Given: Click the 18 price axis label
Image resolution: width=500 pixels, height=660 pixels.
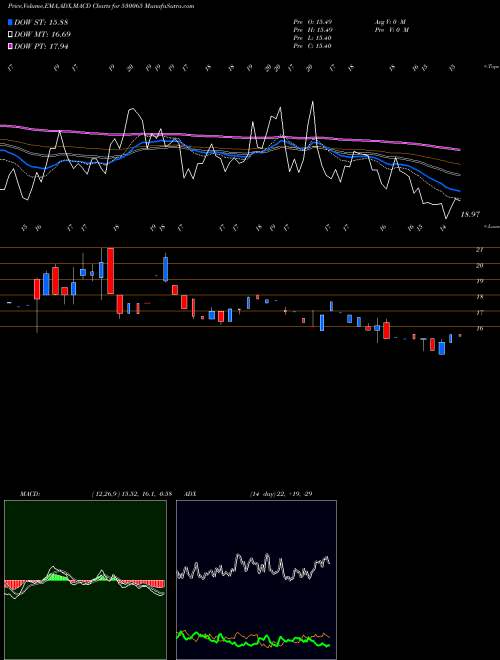Looking at the screenshot, I should coord(479,297).
